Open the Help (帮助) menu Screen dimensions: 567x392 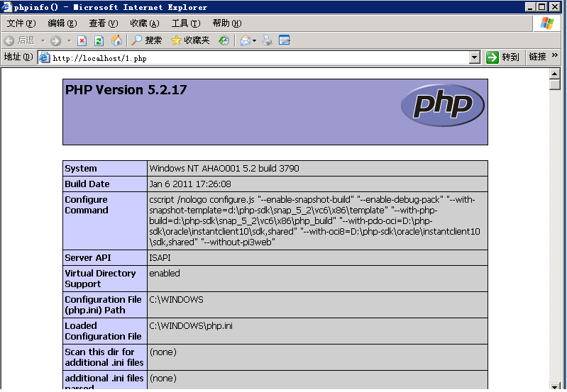point(226,23)
